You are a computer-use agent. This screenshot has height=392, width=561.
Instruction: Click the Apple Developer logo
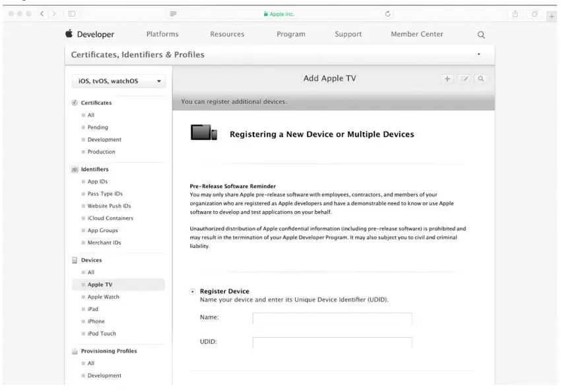[x=69, y=34]
